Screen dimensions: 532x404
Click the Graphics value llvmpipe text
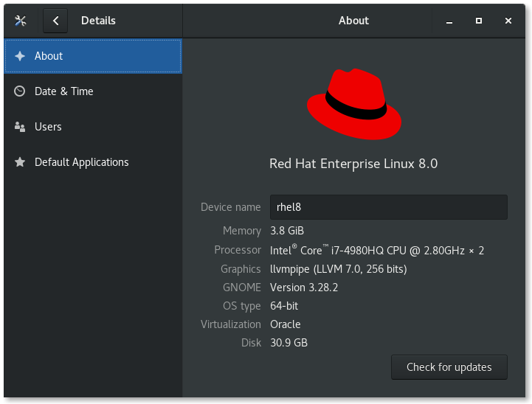338,269
